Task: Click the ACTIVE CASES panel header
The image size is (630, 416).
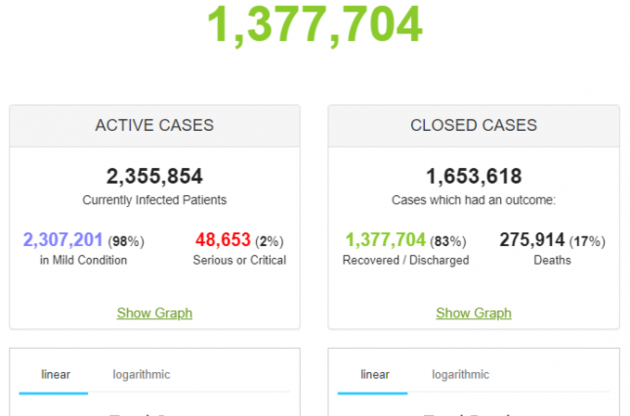Action: pyautogui.click(x=154, y=126)
